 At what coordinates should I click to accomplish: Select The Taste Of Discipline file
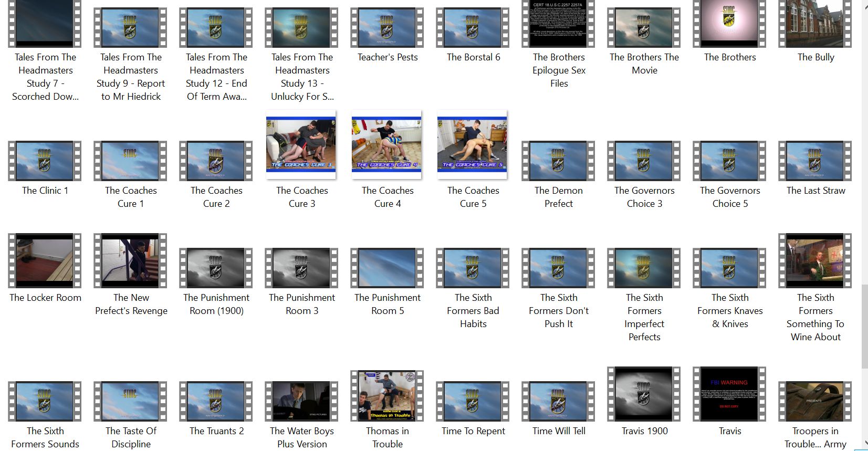click(130, 402)
